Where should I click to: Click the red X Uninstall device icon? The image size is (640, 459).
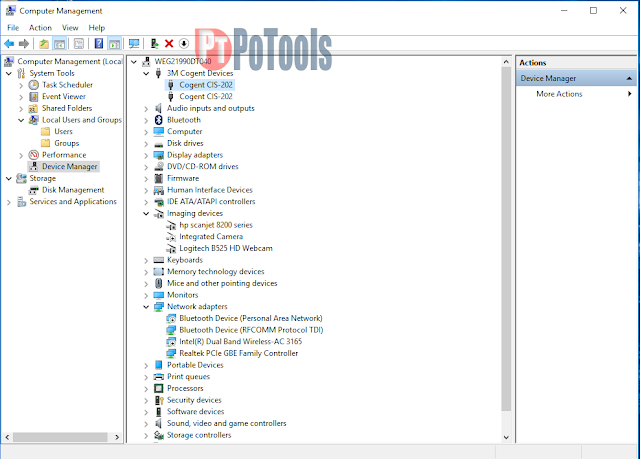point(169,44)
